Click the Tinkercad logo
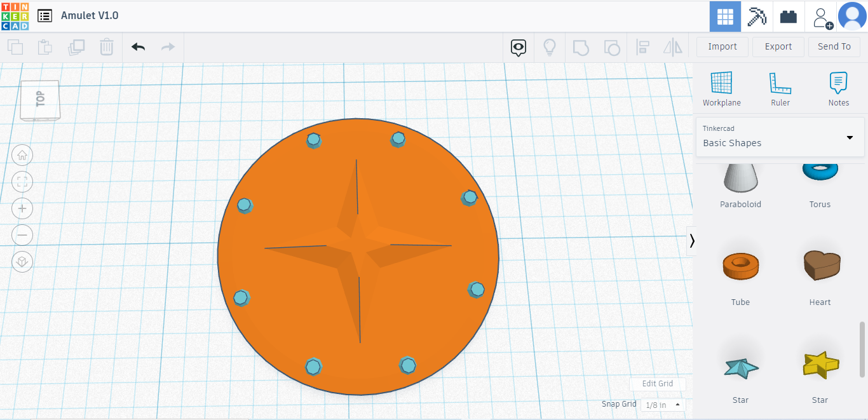868x420 pixels. coord(15,16)
